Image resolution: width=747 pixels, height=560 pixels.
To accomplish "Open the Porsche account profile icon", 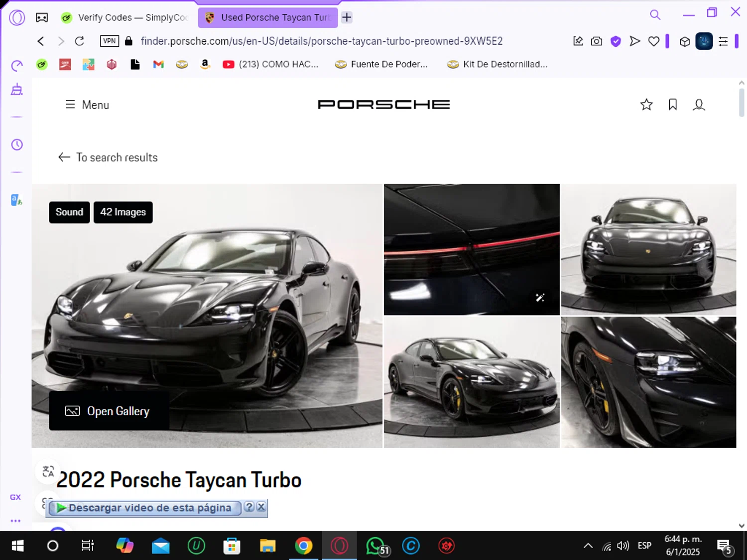I will [x=699, y=105].
